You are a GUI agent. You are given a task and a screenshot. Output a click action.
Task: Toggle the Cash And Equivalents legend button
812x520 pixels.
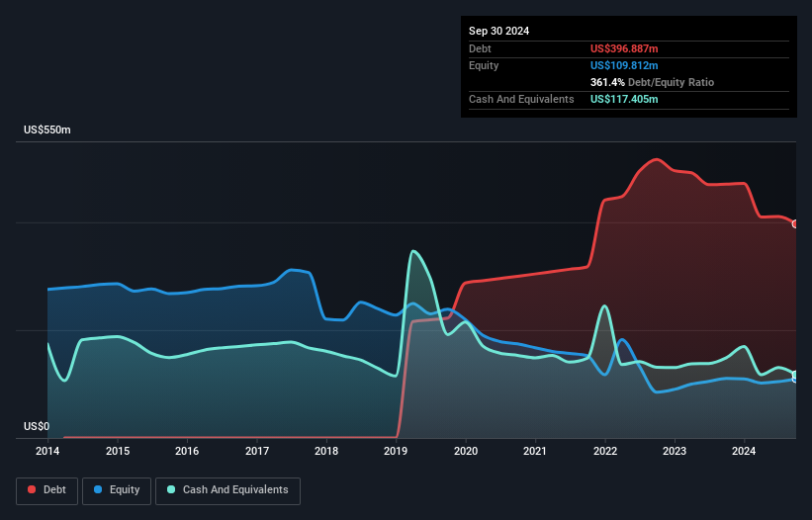(x=227, y=490)
